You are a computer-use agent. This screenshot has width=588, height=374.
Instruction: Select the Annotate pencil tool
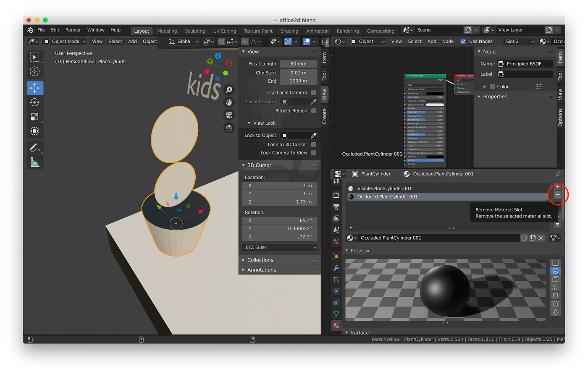pyautogui.click(x=35, y=147)
